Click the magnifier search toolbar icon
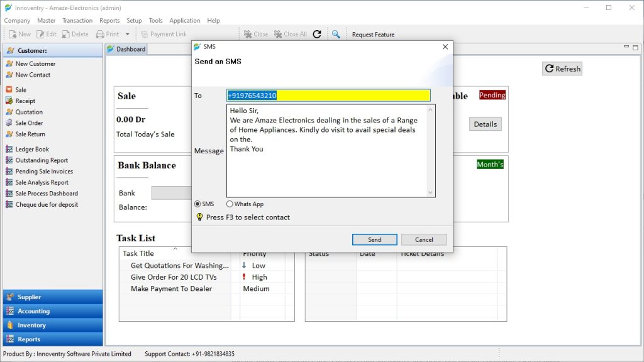This screenshot has height=362, width=644. [336, 34]
